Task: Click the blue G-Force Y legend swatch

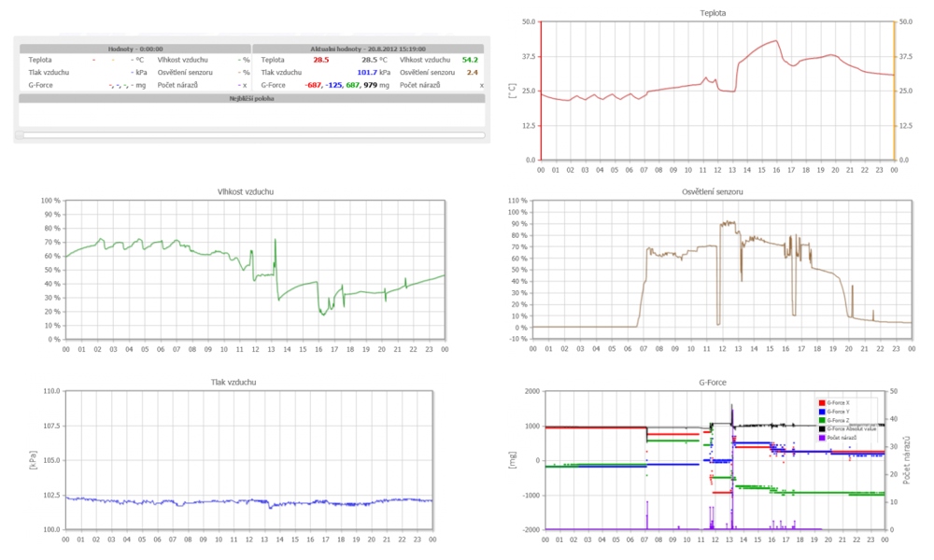Action: 821,411
